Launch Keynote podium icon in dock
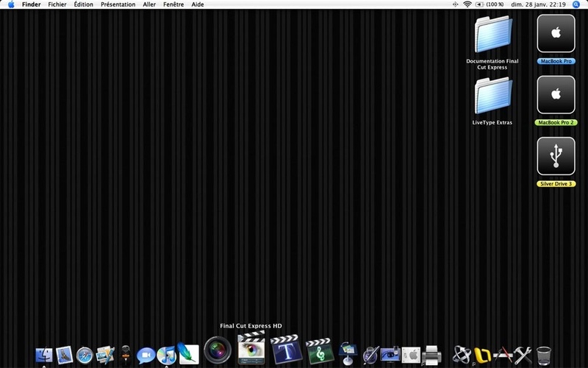Viewport: 588px width, 368px height. (x=348, y=354)
